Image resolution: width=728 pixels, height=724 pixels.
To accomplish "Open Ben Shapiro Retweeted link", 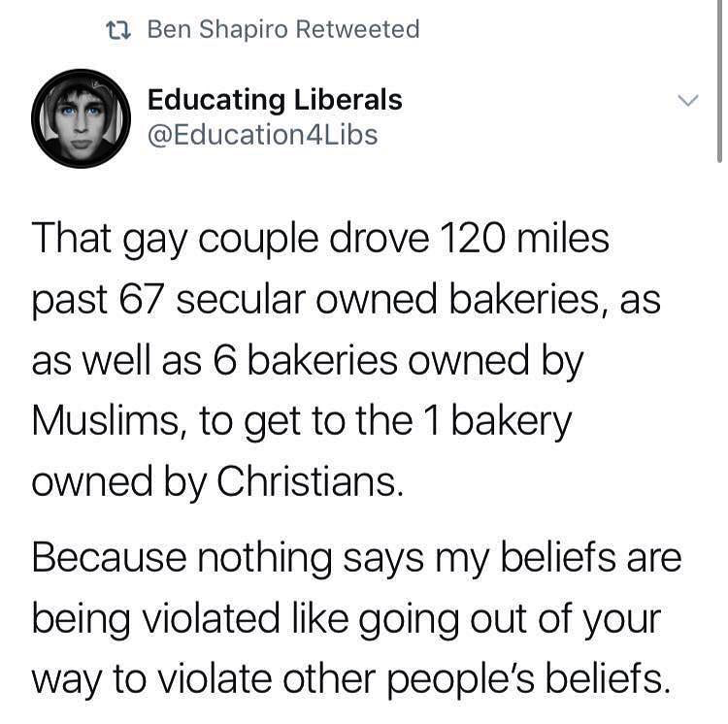I will [283, 30].
